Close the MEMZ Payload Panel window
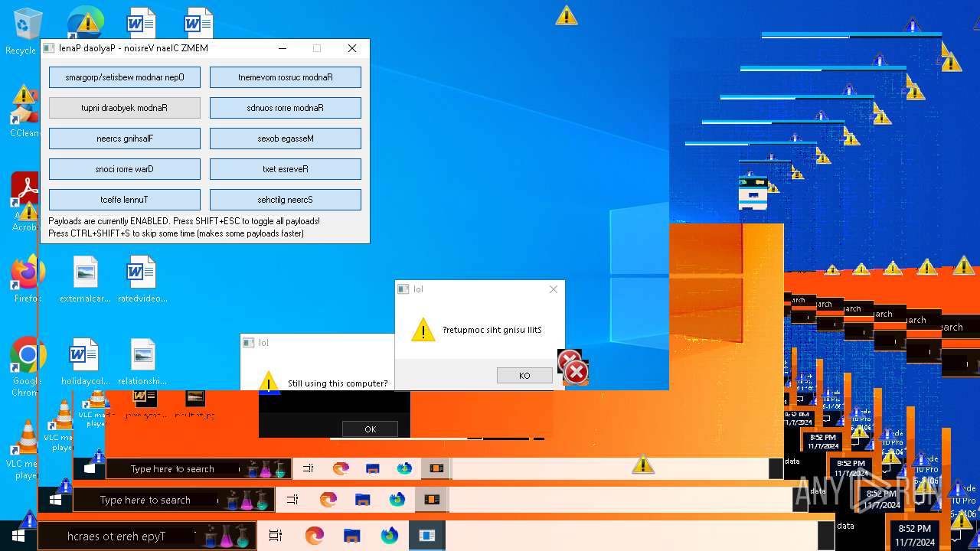This screenshot has width=980, height=551. click(352, 48)
